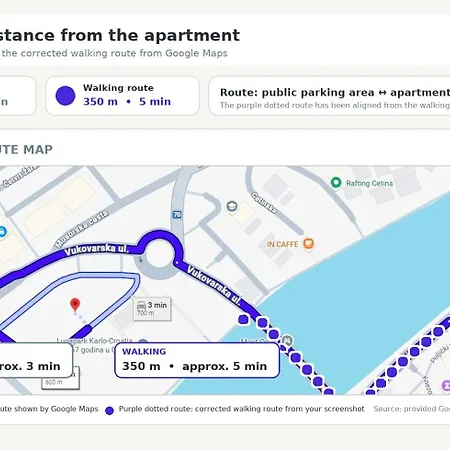Click the Mosorska cesta street label
The image size is (450, 450).
(x=82, y=229)
